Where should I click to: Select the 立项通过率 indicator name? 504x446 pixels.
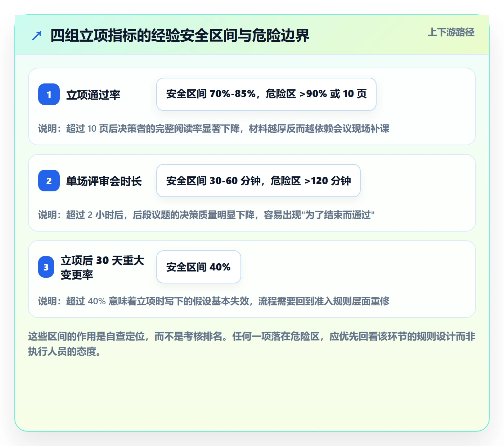[93, 95]
